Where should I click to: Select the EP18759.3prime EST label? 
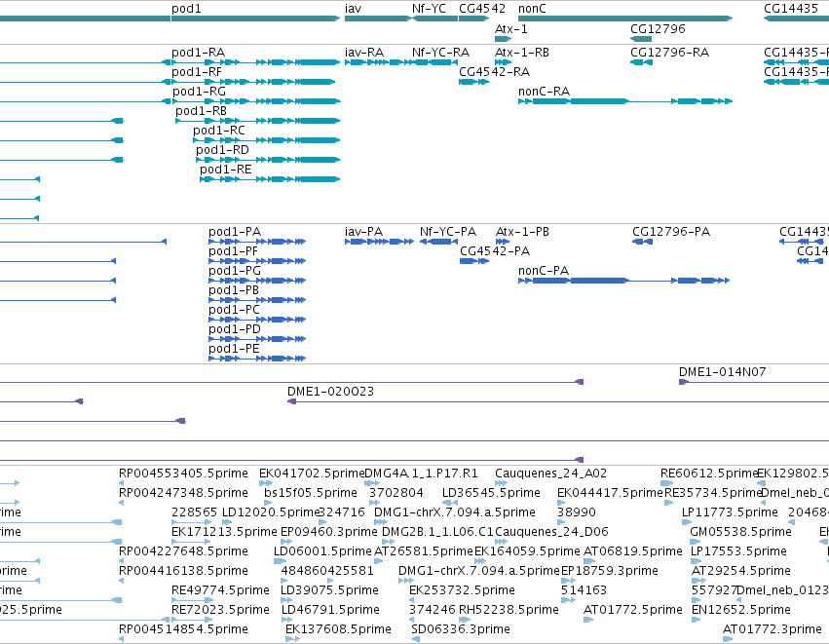[610, 571]
